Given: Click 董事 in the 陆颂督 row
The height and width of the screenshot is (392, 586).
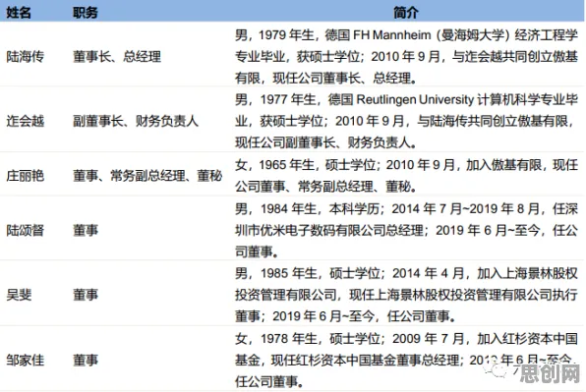Looking at the screenshot, I should pos(86,230).
